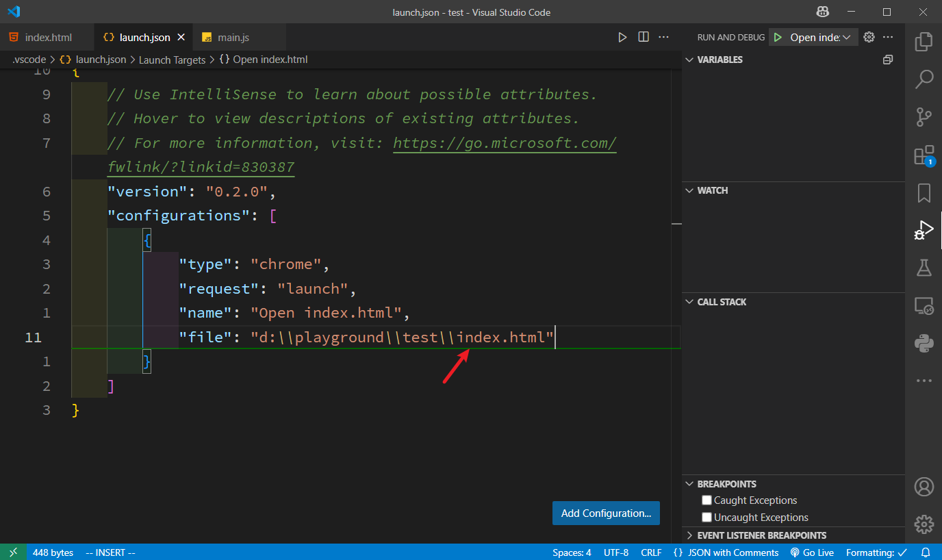
Task: Enable Uncaught Exceptions breakpoint
Action: [x=707, y=518]
